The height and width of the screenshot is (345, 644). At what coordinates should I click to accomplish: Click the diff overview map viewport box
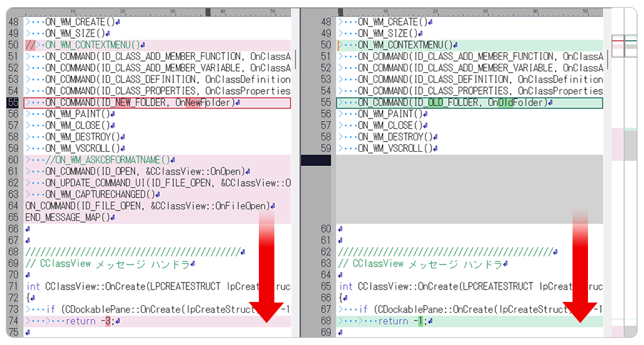point(623,46)
